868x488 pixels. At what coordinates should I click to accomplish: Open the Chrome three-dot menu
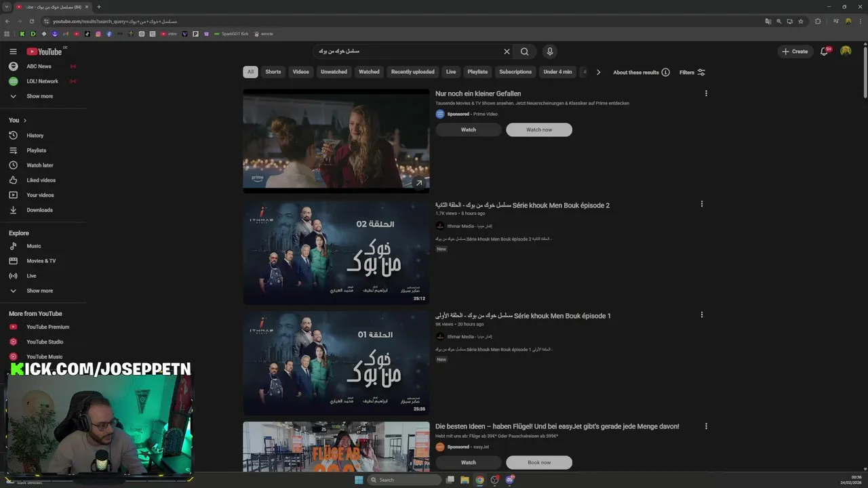pyautogui.click(x=860, y=21)
